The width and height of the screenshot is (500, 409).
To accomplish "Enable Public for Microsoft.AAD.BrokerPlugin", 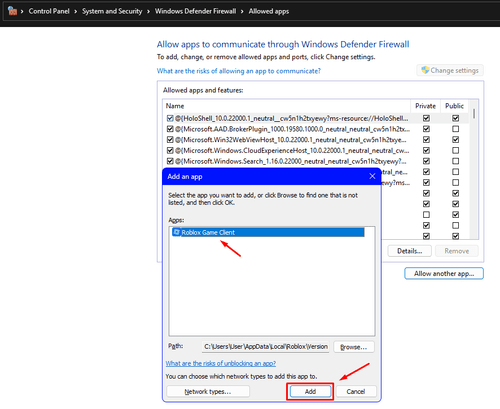I will pos(455,129).
